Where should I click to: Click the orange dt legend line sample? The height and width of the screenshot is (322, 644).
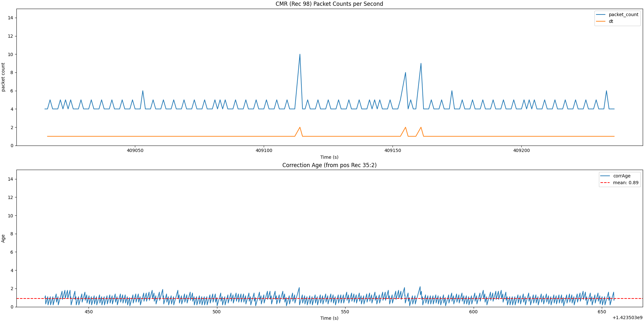601,21
